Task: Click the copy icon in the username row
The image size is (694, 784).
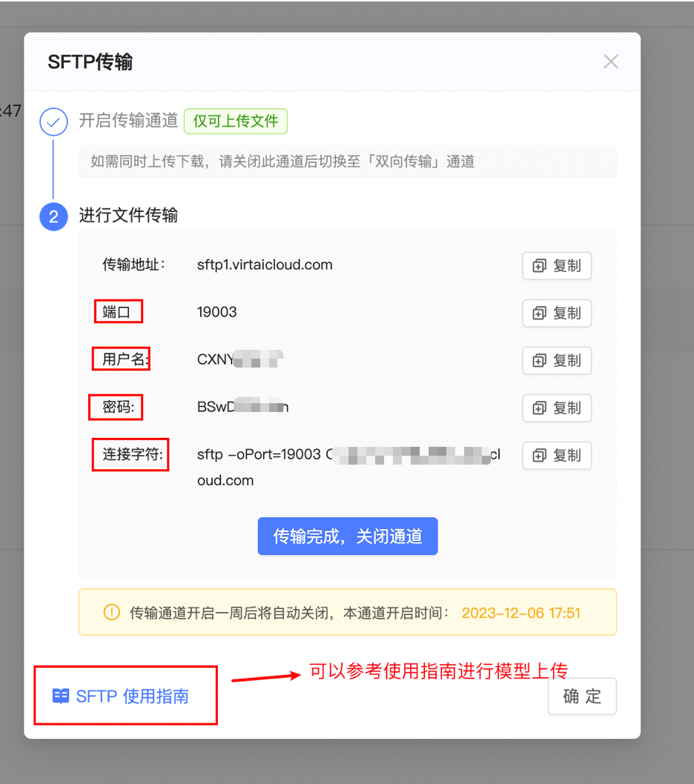Action: 539,361
